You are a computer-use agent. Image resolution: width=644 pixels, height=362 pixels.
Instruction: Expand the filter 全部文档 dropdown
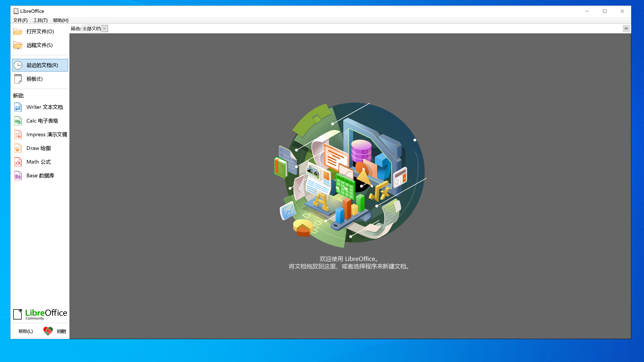tap(105, 29)
